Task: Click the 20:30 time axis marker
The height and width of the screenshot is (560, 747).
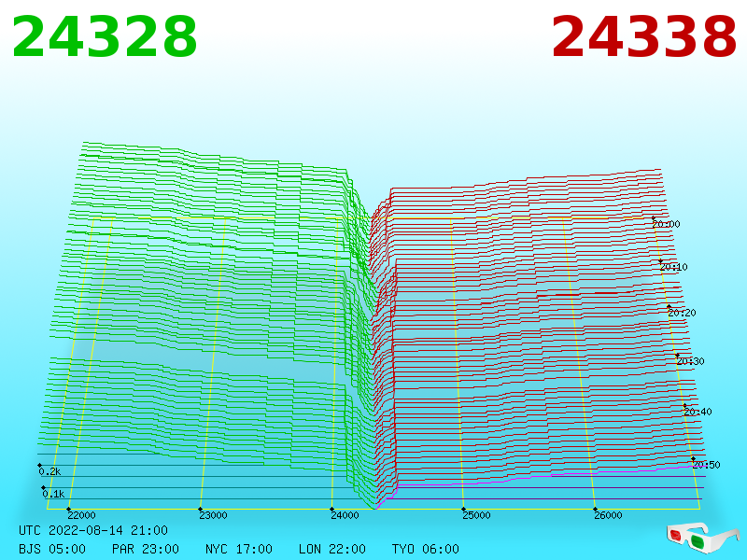Action: 690,361
